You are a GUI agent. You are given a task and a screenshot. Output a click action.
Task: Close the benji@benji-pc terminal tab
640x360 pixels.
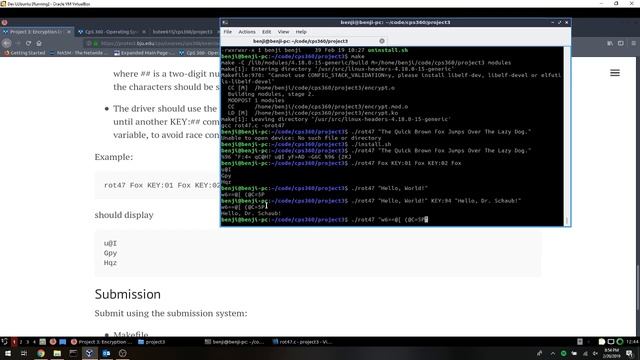click(x=382, y=41)
